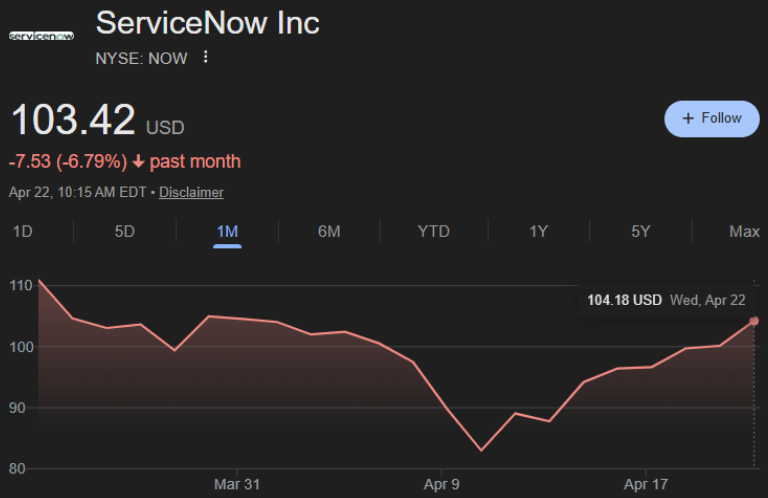Click the red down arrow indicator
This screenshot has height=498, width=768.
[x=138, y=162]
